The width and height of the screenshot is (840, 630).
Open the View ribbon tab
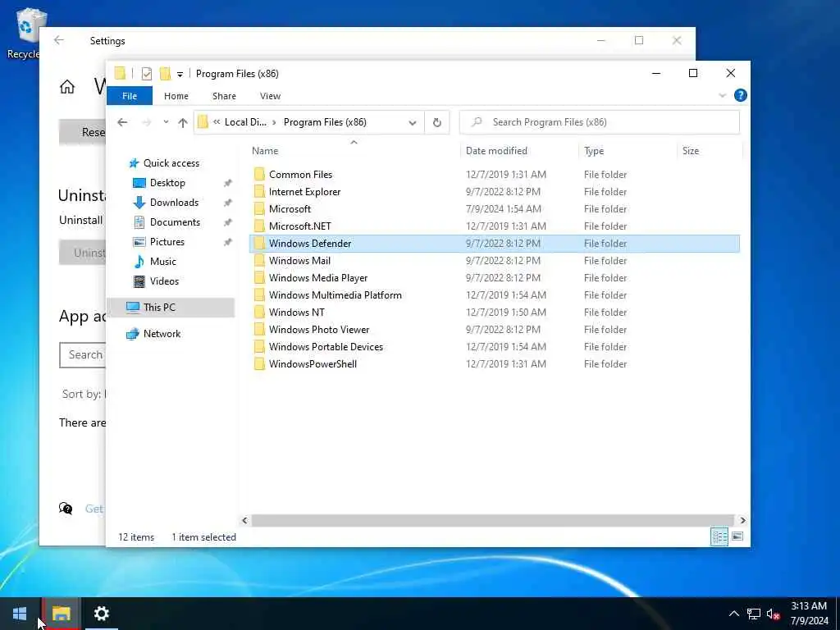(270, 96)
